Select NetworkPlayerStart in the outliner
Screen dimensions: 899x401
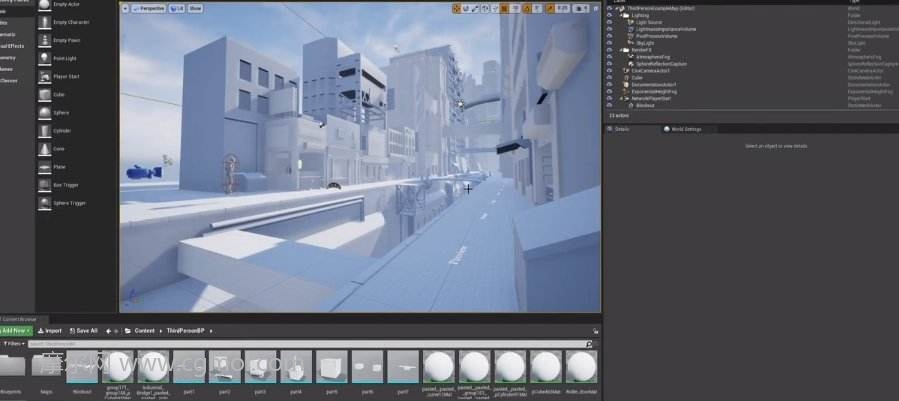651,98
